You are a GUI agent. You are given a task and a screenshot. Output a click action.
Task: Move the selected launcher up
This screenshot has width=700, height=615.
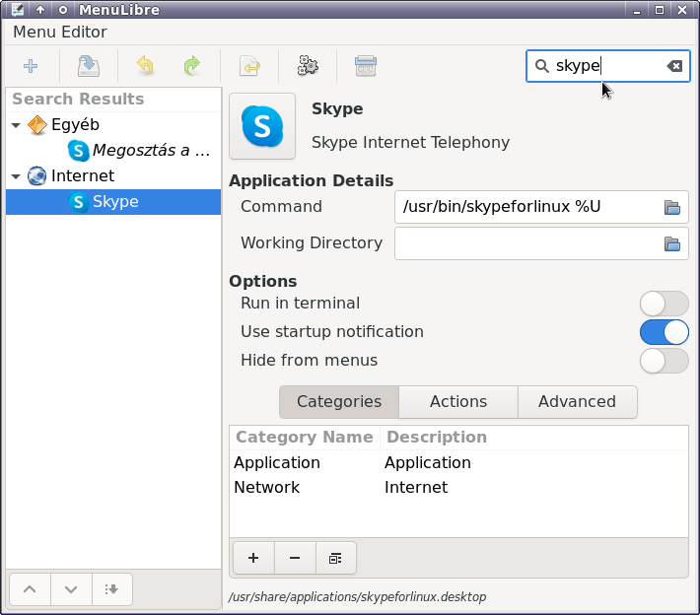[x=30, y=589]
